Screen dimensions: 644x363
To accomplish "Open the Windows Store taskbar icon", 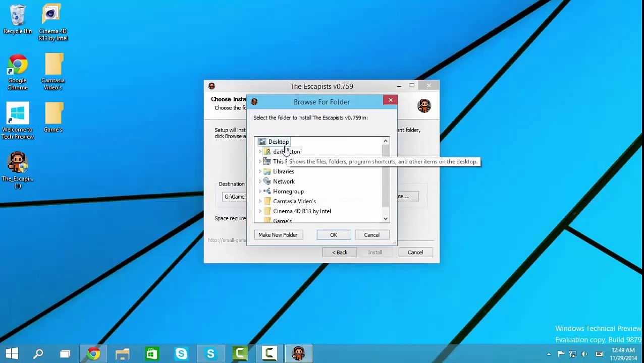I will tap(152, 354).
